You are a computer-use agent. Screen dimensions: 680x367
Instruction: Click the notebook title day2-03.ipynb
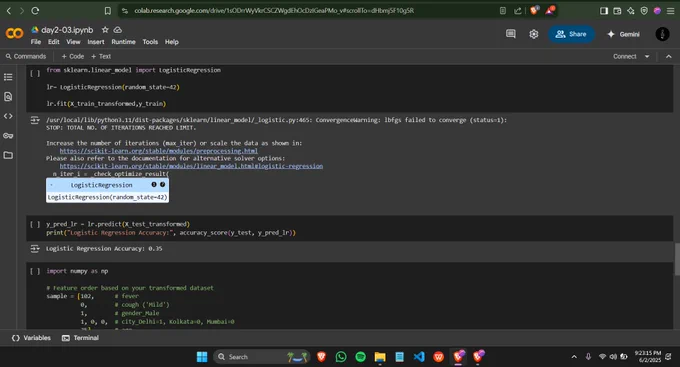coord(67,30)
